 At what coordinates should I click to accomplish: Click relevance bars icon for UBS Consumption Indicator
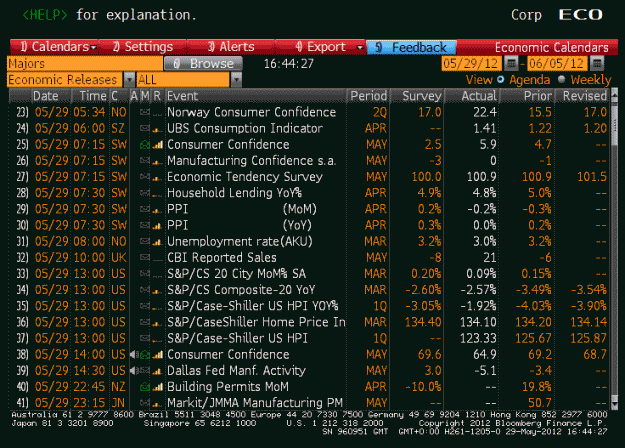click(157, 129)
